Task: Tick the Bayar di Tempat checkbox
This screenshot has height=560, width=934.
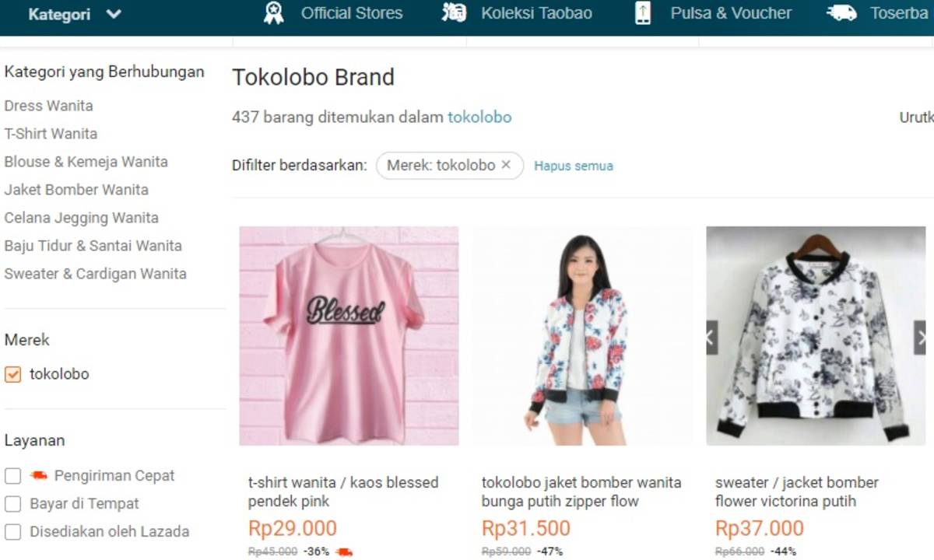Action: (12, 504)
